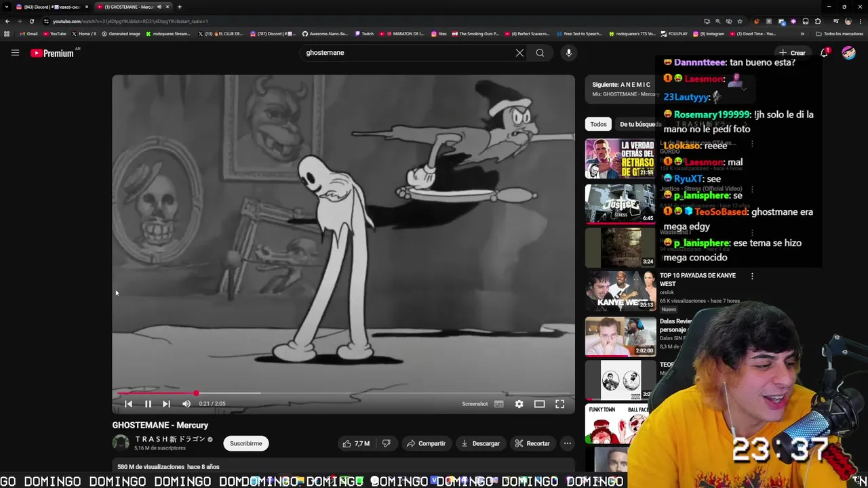
Task: Skip to the next video
Action: coord(166,404)
